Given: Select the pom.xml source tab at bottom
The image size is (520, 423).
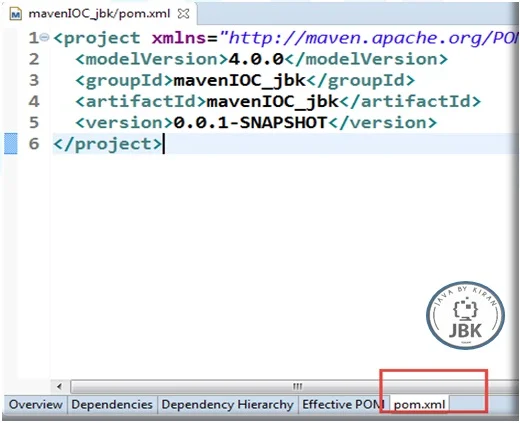Looking at the screenshot, I should pos(419,405).
